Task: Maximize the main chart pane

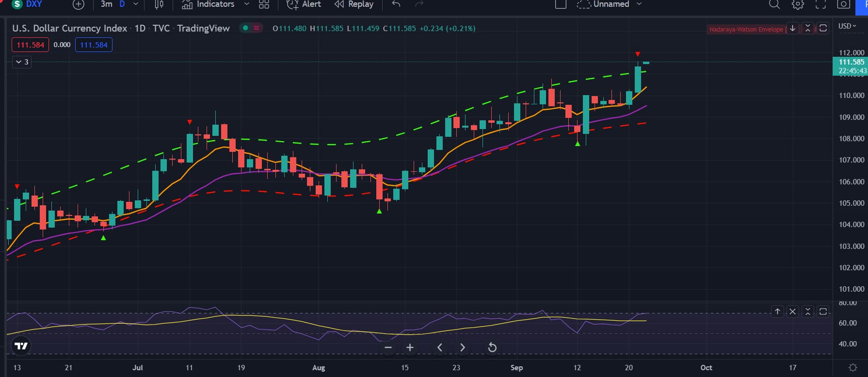Action: click(823, 28)
